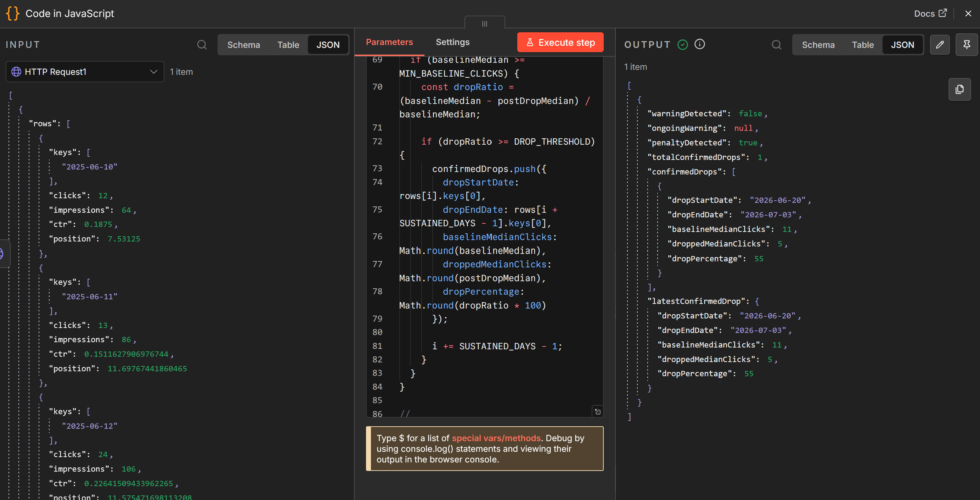This screenshot has width=980, height=500.
Task: Switch input view to Table
Action: [288, 45]
